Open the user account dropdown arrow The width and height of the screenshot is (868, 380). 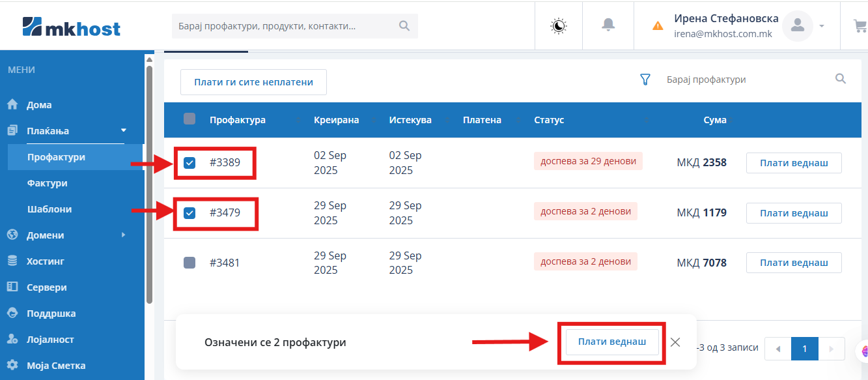822,26
